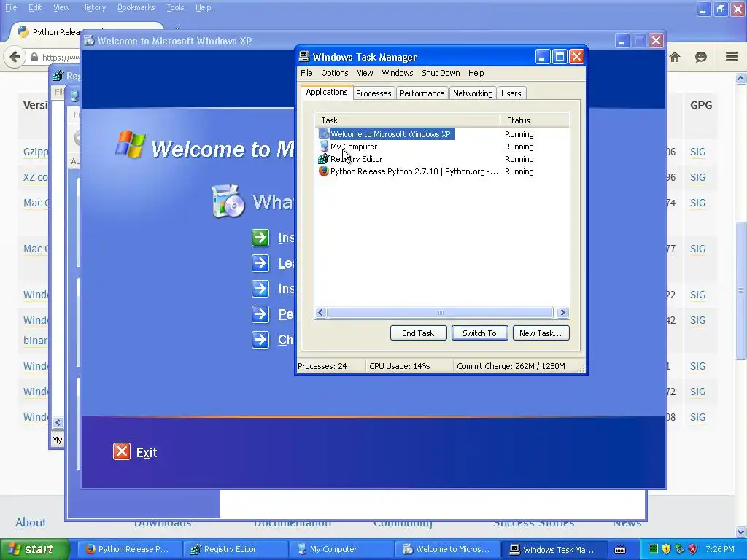Click the padlock icon in Firefox address bar
747x560 pixels.
pyautogui.click(x=34, y=57)
